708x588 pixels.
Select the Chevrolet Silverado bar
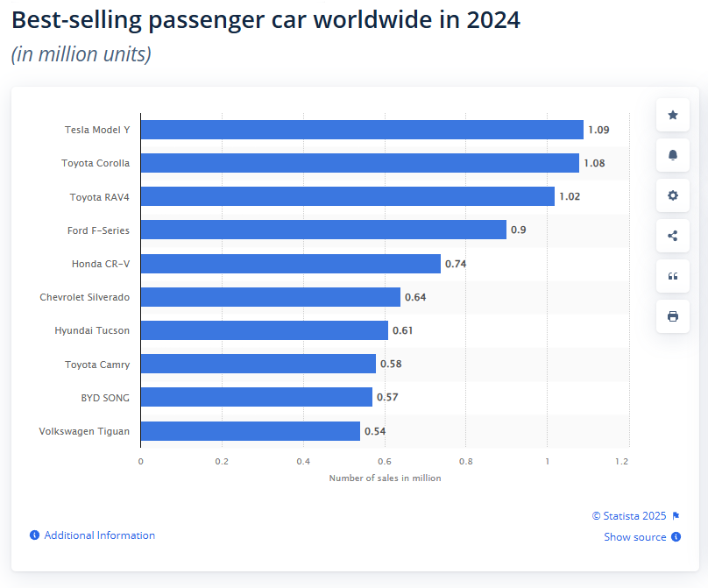(271, 297)
